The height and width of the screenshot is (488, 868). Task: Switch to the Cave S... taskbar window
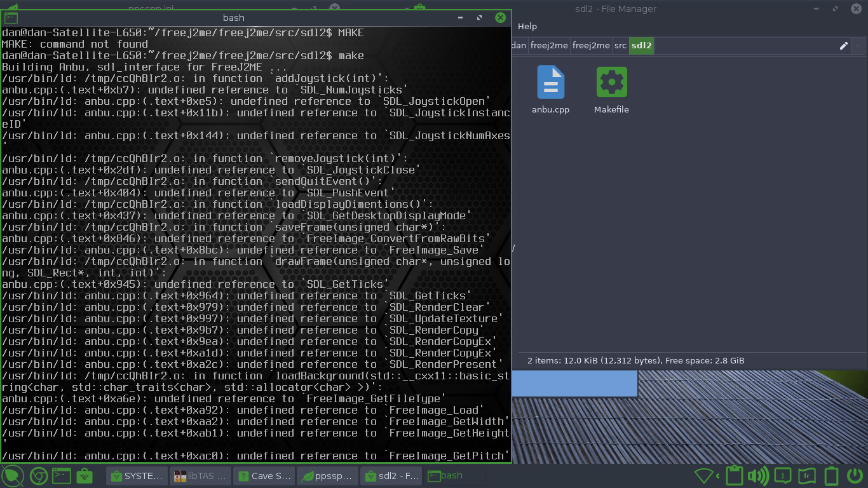tap(264, 476)
